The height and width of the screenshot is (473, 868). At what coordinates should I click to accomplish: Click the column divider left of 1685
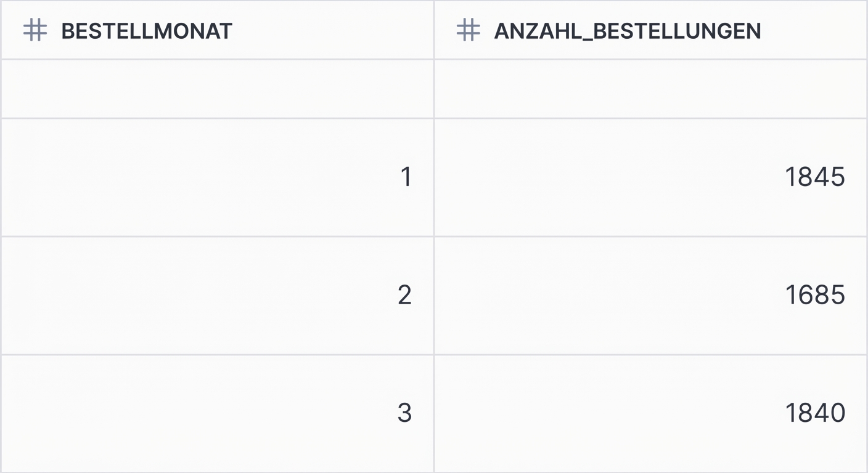434,295
